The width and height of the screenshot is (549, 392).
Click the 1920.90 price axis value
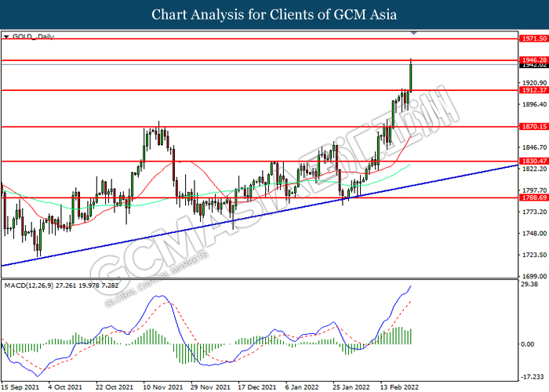pyautogui.click(x=534, y=83)
